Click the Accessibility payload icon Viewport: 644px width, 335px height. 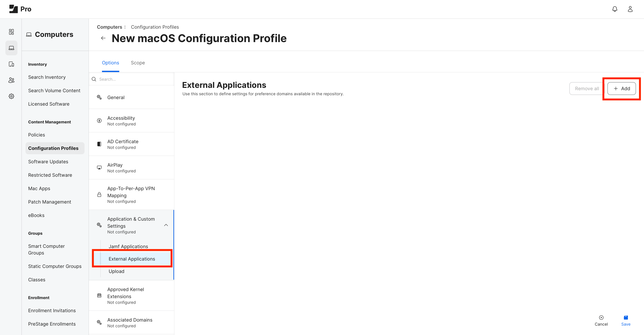tap(99, 121)
